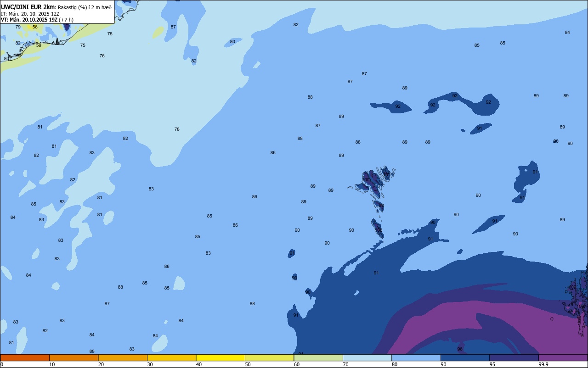Click the title 'UWC/DINI EUR 2km'

pos(28,7)
